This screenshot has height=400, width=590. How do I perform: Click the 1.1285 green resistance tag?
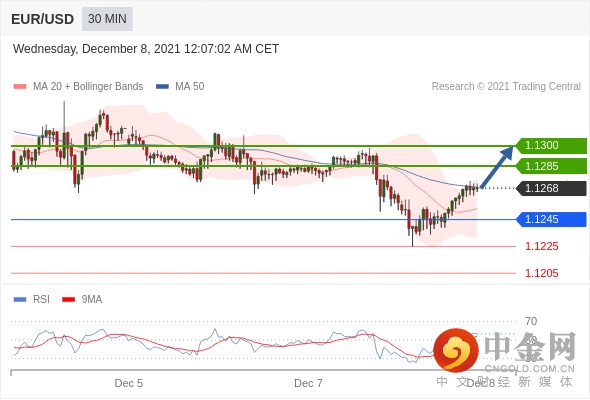pyautogui.click(x=551, y=166)
